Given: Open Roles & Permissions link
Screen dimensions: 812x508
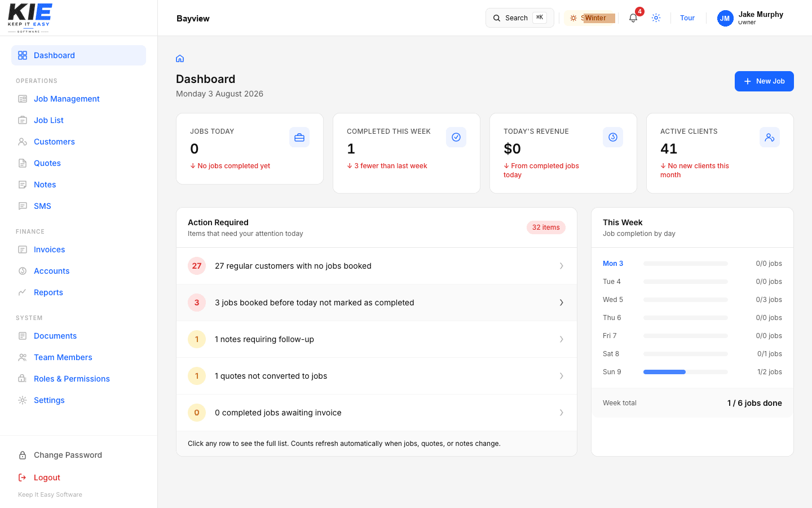Looking at the screenshot, I should 72,379.
